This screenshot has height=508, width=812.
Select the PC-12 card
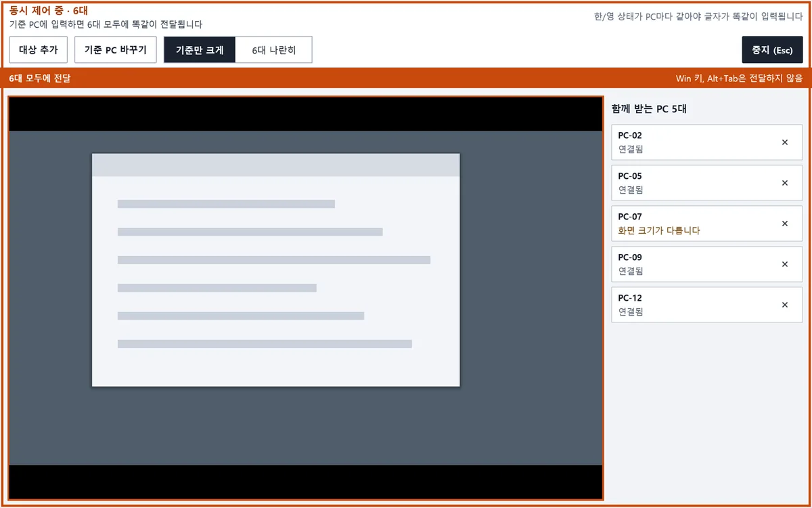tap(706, 305)
